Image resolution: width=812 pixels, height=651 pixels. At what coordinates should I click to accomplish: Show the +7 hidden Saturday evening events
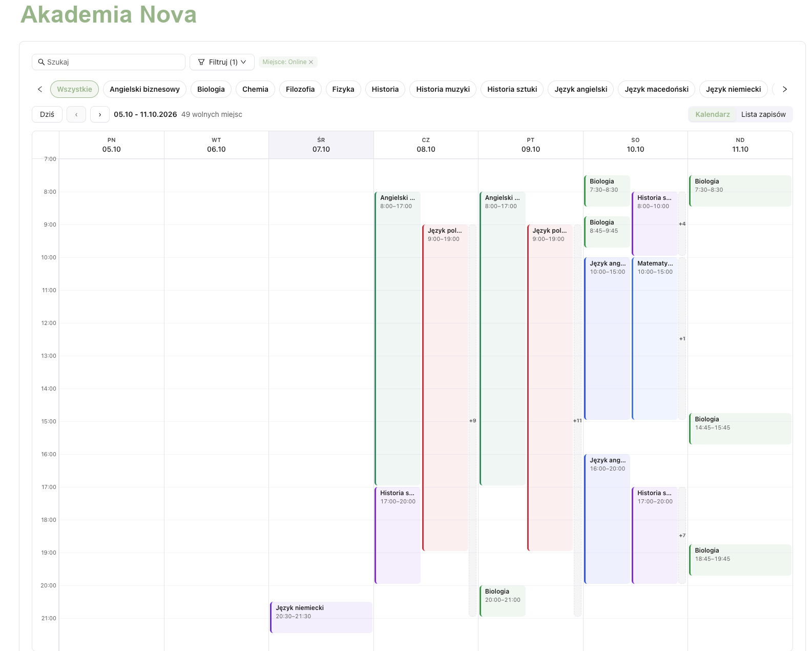point(682,535)
